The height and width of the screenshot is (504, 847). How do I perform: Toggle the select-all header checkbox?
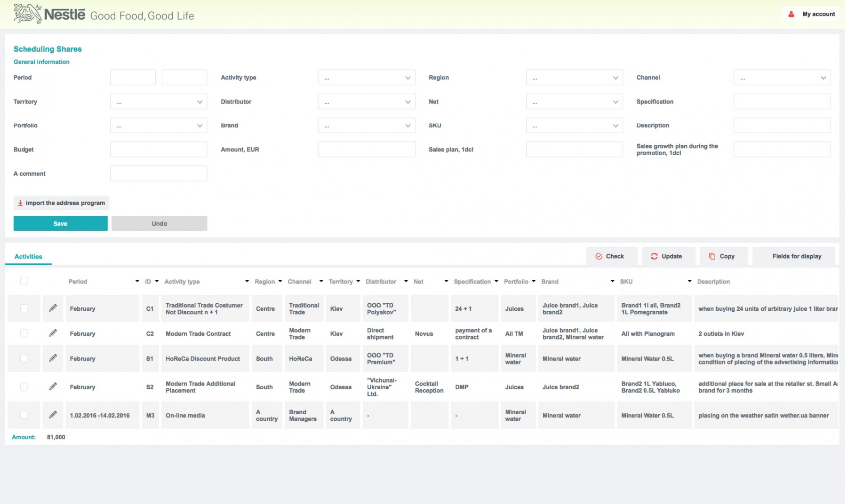point(24,281)
